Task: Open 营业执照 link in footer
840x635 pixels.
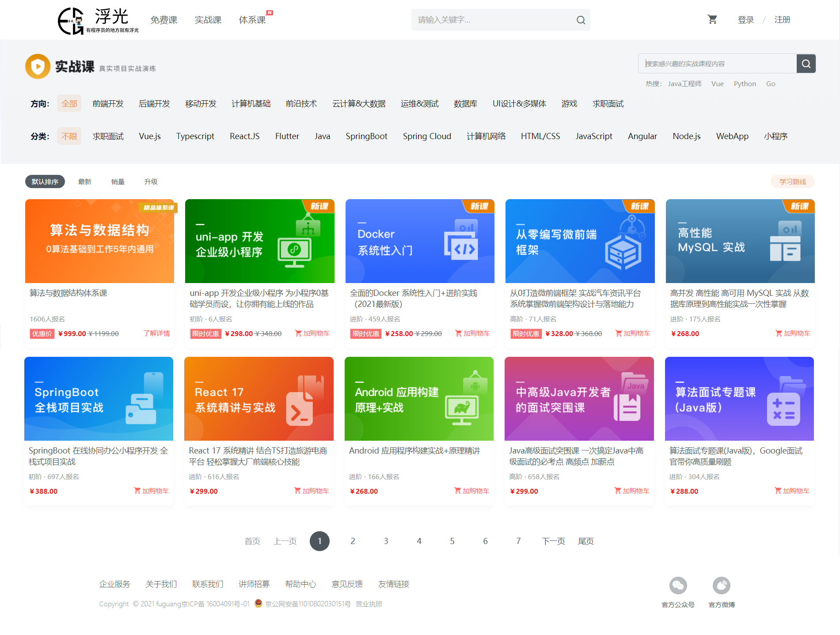Action: (369, 604)
